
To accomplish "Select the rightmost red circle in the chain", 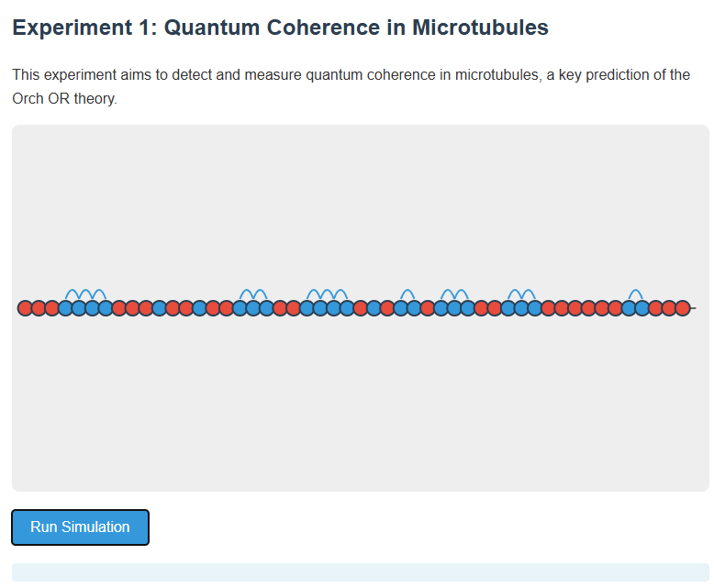I will coord(682,308).
